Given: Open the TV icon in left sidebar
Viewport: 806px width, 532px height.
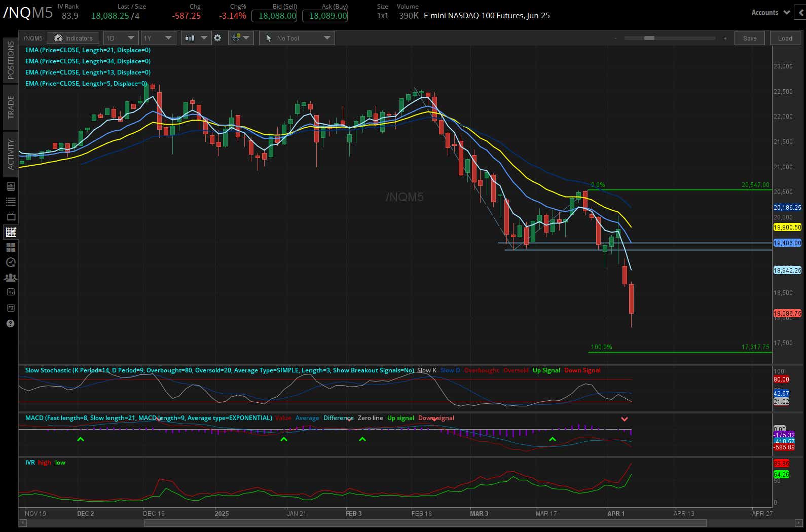Looking at the screenshot, I should [x=10, y=216].
